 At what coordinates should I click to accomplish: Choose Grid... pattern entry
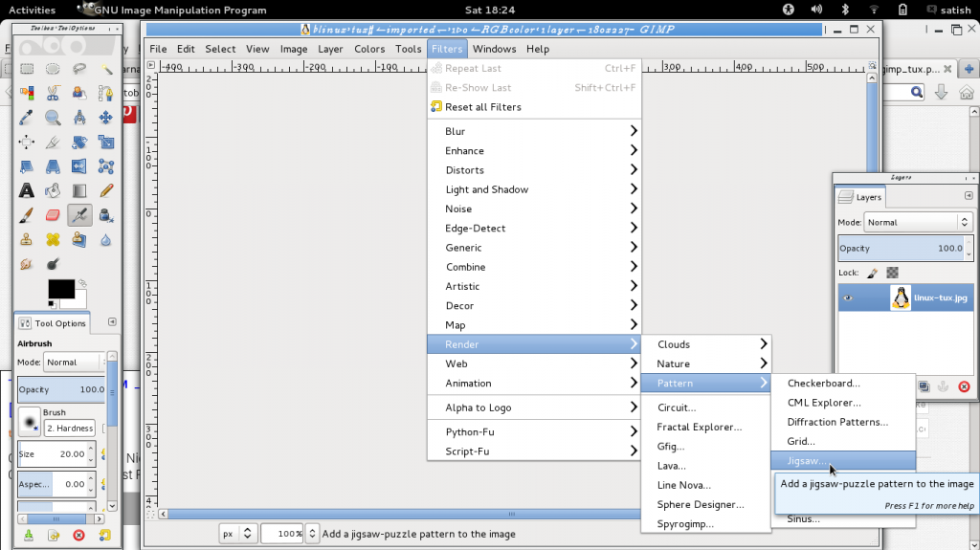[x=843, y=441]
